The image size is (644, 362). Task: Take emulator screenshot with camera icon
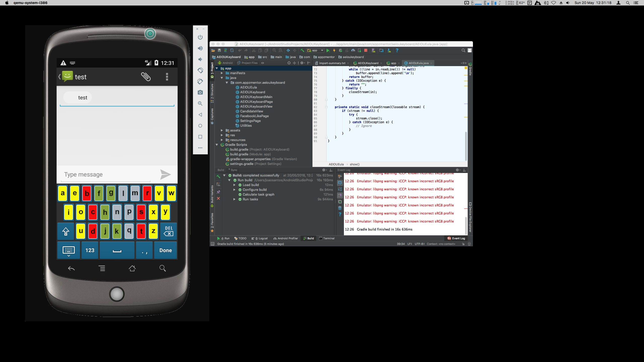coord(200,93)
